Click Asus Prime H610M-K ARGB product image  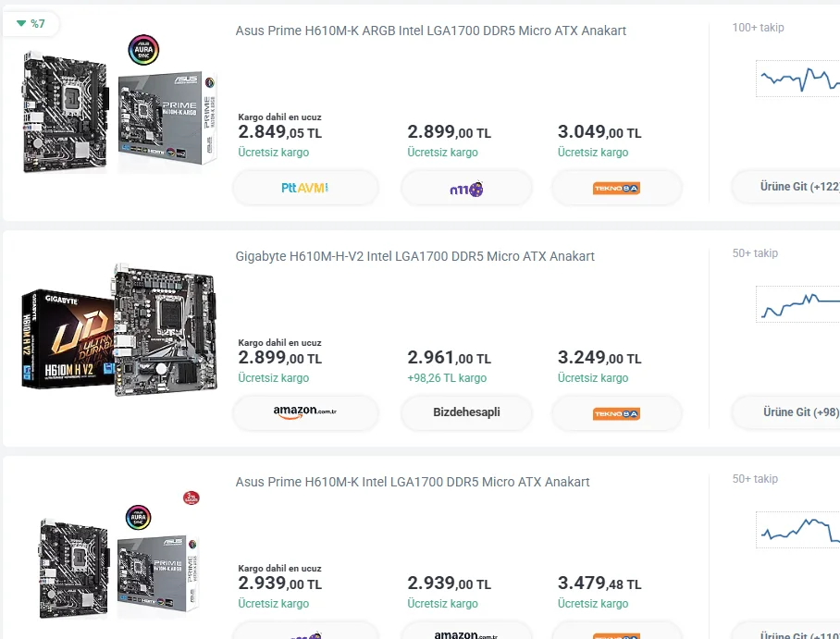click(118, 104)
